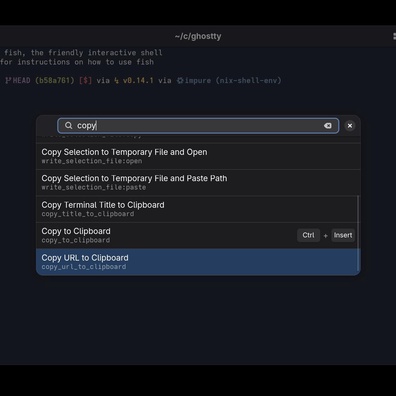Click the v0.14.1 version text in terminal
This screenshot has width=396, height=396.
coord(138,80)
